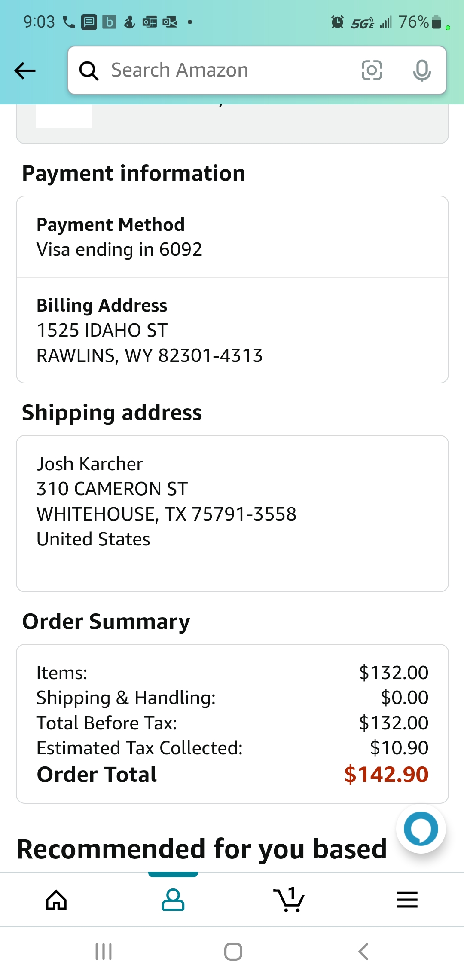Tap Android recent apps button
This screenshot has width=464, height=980.
click(x=104, y=952)
